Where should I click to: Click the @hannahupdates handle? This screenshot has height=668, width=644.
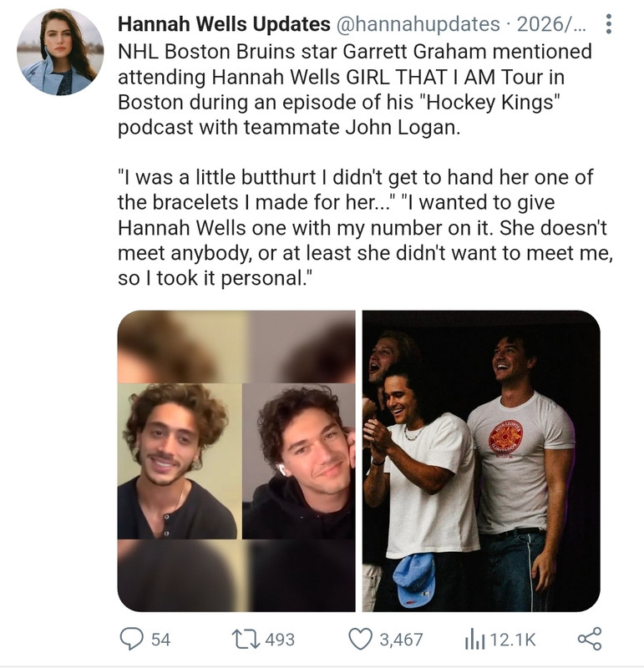click(x=418, y=24)
